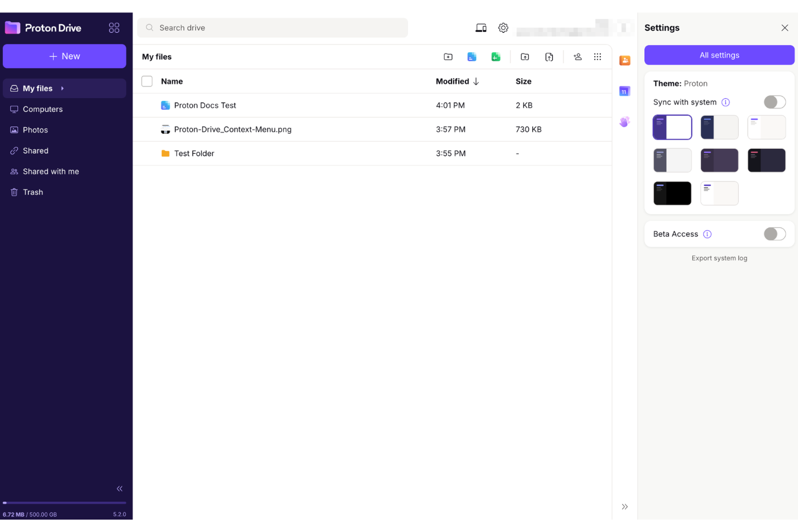
Task: Click the storage usage progress bar
Action: [64, 503]
